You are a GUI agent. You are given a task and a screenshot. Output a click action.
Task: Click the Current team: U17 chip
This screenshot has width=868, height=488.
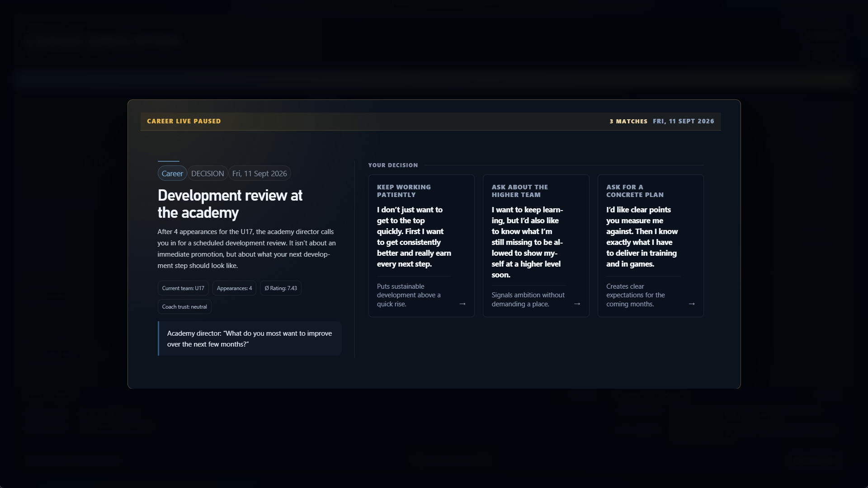pos(183,288)
